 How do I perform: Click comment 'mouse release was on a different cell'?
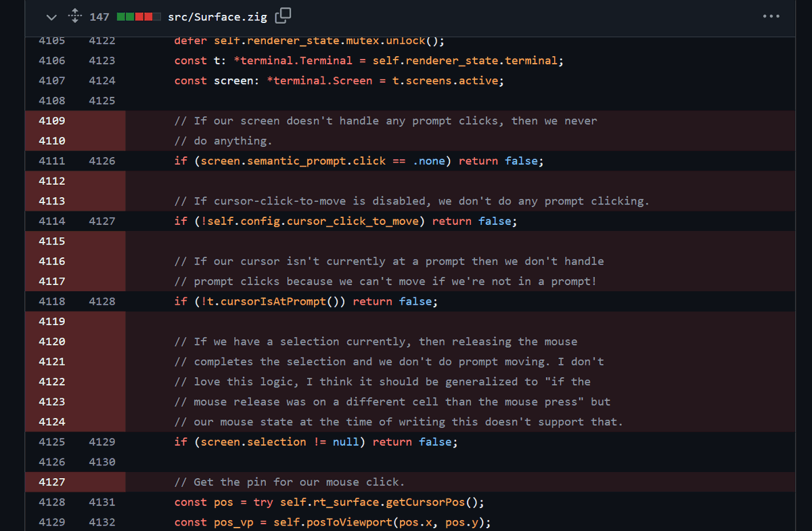coord(392,402)
